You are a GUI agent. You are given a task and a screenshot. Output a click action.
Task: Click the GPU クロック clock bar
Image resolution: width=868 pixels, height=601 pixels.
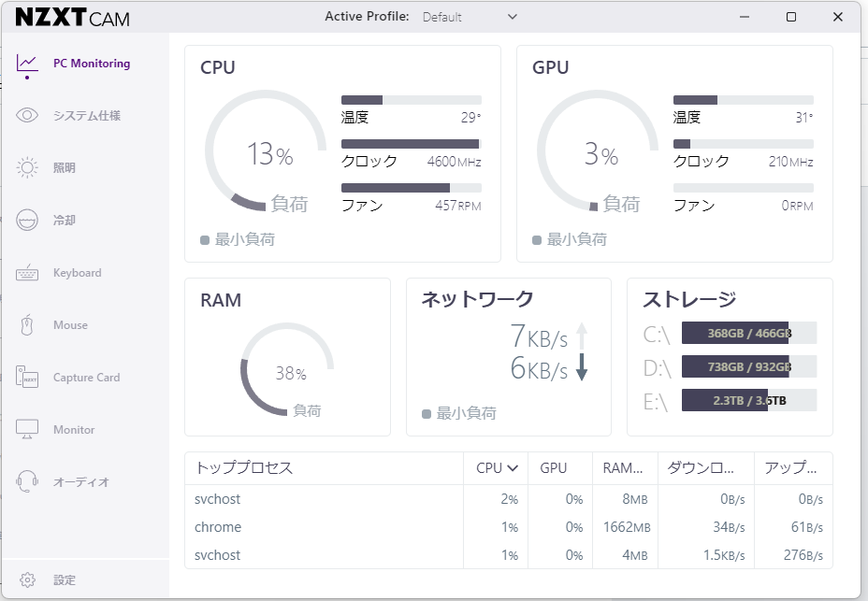pos(744,144)
